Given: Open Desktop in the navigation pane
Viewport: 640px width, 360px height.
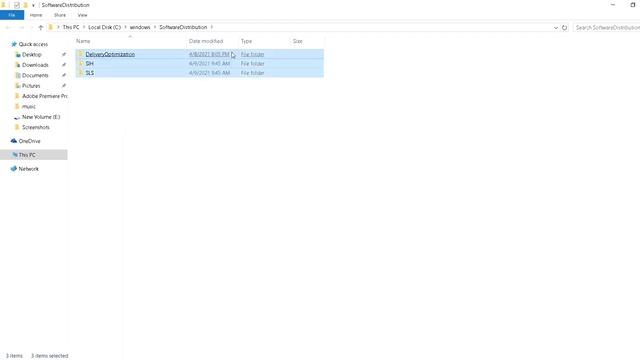Looking at the screenshot, I should click(x=31, y=55).
